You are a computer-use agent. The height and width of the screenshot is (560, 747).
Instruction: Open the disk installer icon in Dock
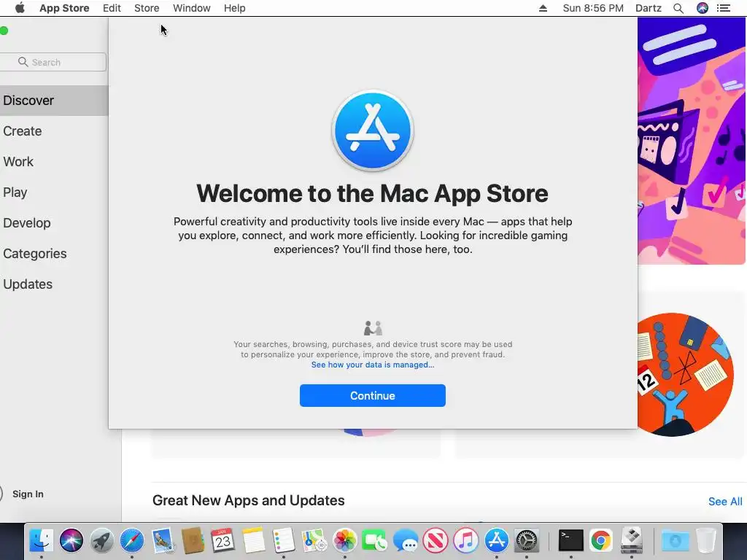632,541
